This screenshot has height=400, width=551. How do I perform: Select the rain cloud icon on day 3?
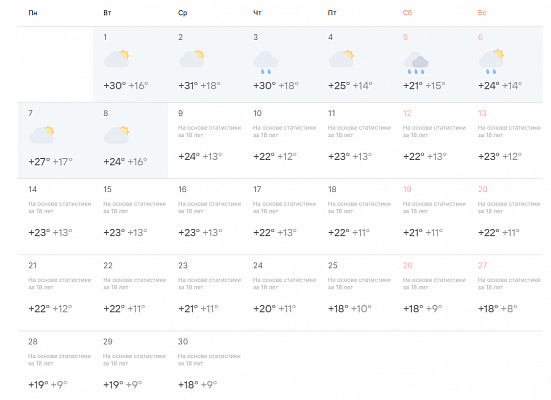[266, 63]
